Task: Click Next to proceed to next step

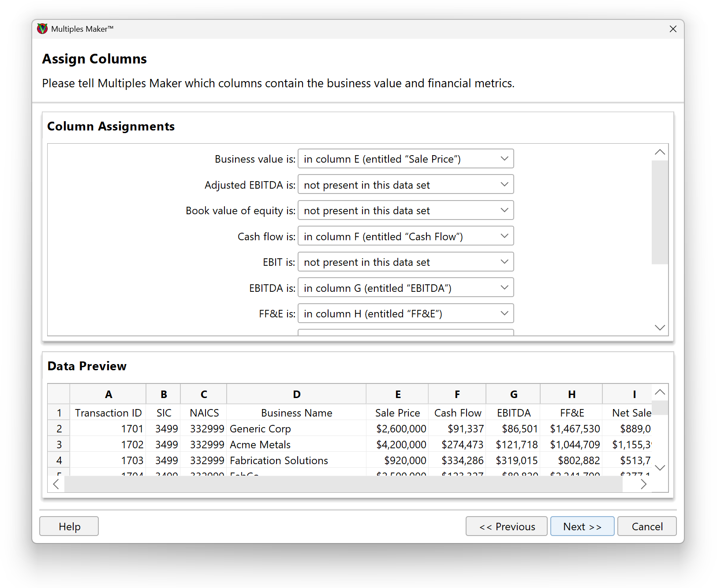Action: point(582,526)
